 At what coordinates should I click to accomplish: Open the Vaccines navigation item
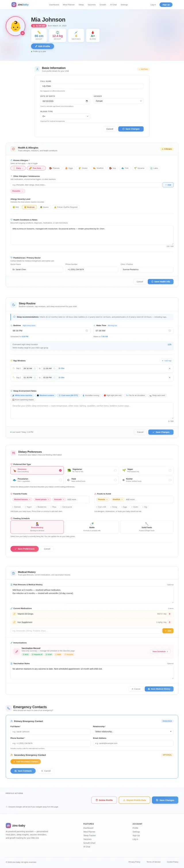91,5
